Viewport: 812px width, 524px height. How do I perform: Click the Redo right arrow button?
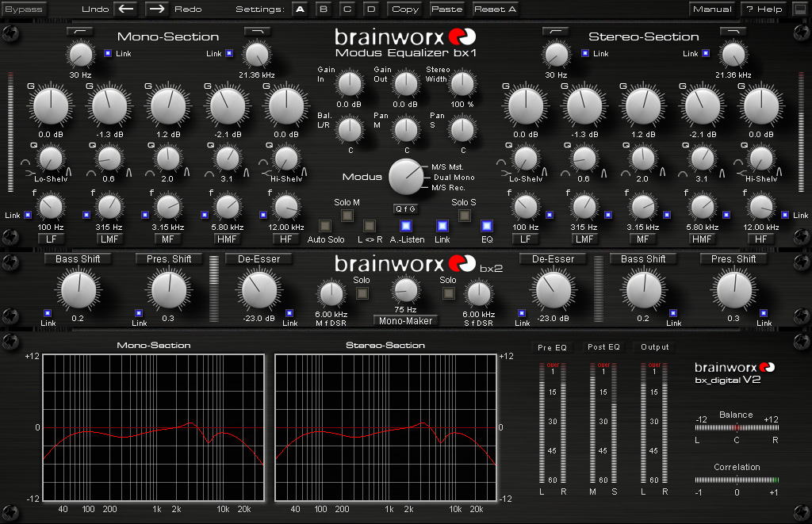[157, 9]
